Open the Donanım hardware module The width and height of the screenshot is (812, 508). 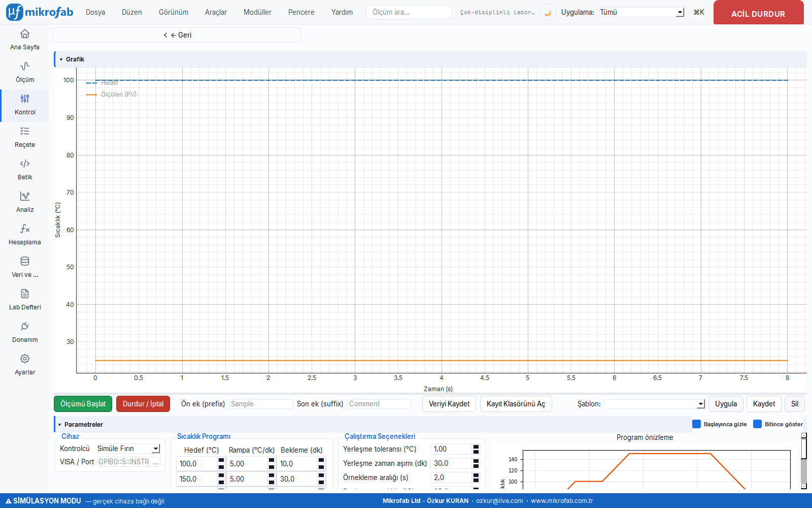(x=24, y=333)
